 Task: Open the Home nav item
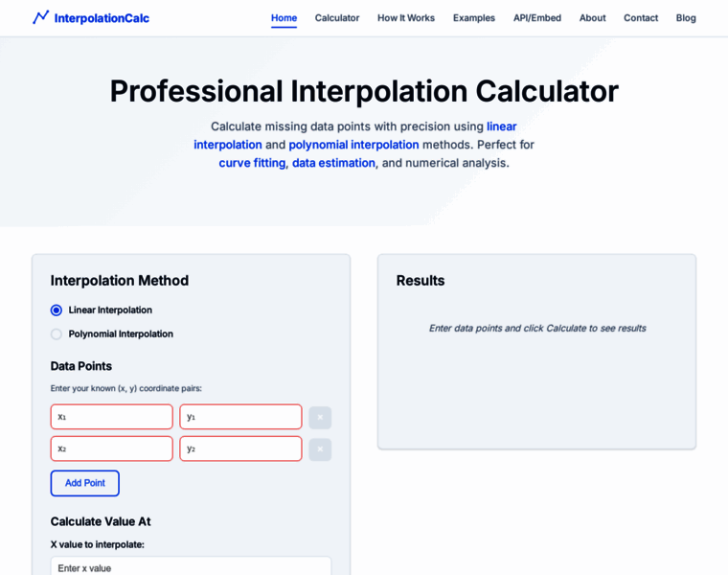[x=284, y=17]
